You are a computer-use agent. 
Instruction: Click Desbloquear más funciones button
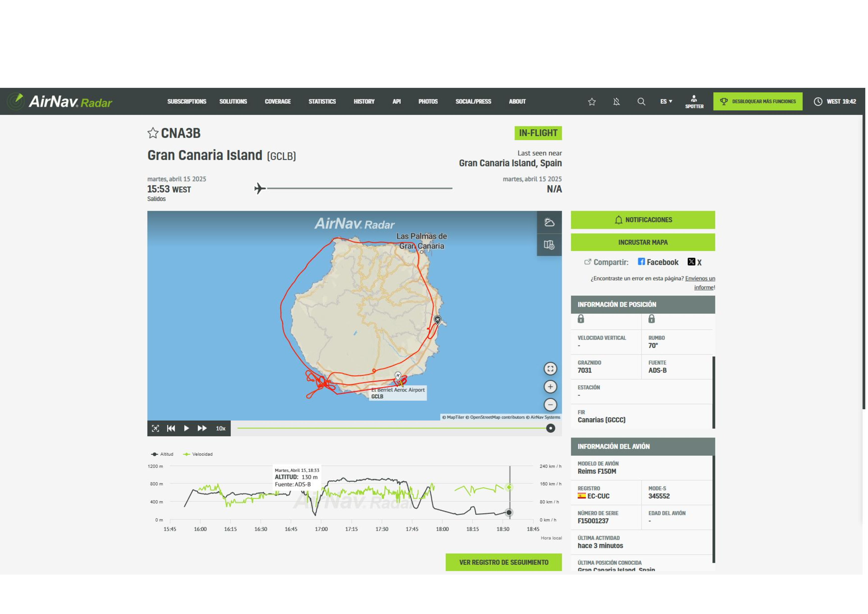(758, 102)
